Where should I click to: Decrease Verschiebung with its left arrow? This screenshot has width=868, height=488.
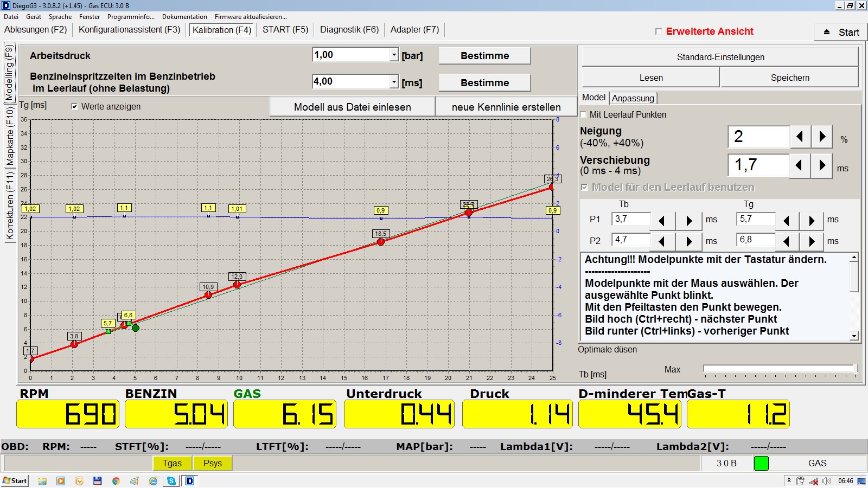800,165
